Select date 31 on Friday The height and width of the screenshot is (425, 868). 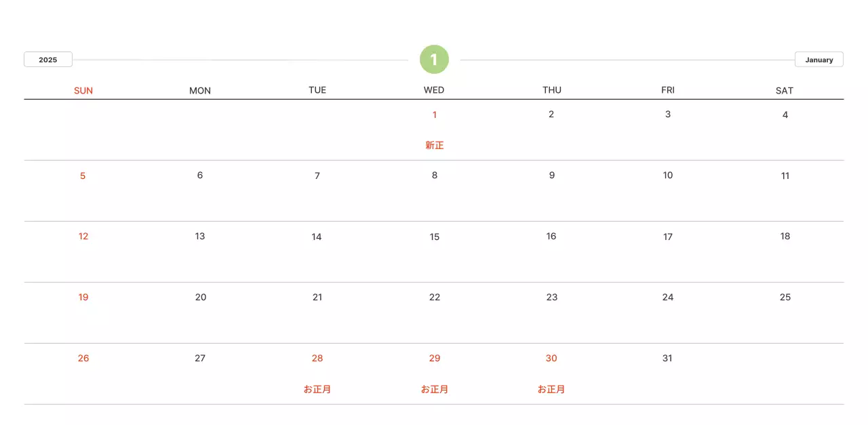668,358
